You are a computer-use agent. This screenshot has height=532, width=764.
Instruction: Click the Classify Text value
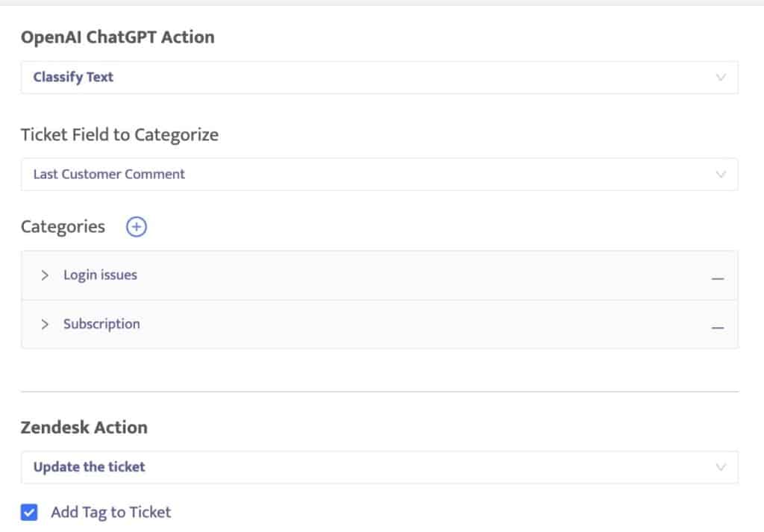[74, 78]
